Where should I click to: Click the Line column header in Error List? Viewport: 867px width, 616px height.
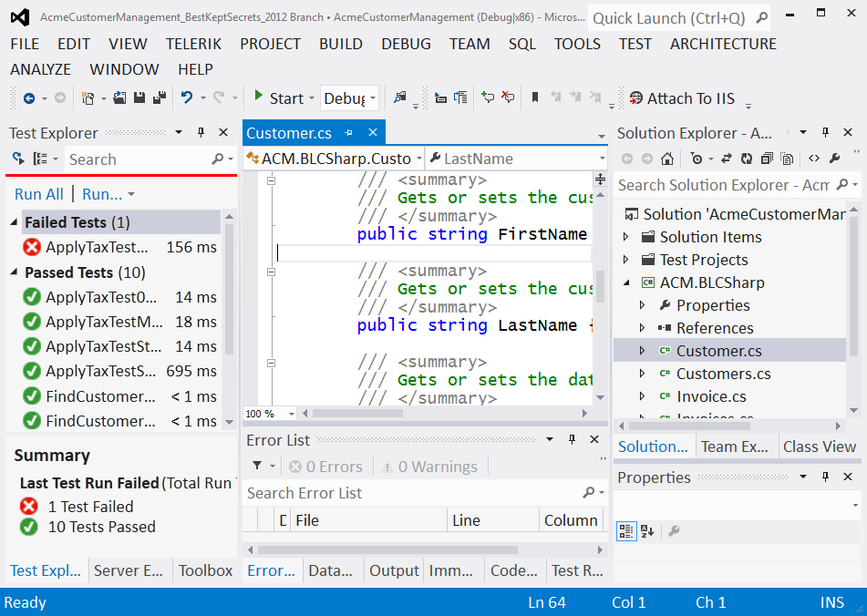click(492, 520)
